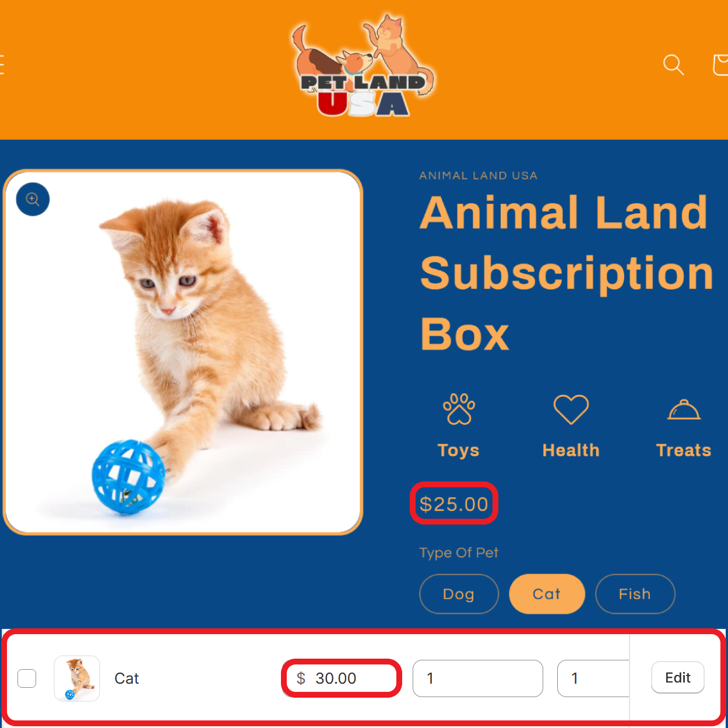The width and height of the screenshot is (728, 728).
Task: Open the shopping cart icon
Action: point(720,64)
